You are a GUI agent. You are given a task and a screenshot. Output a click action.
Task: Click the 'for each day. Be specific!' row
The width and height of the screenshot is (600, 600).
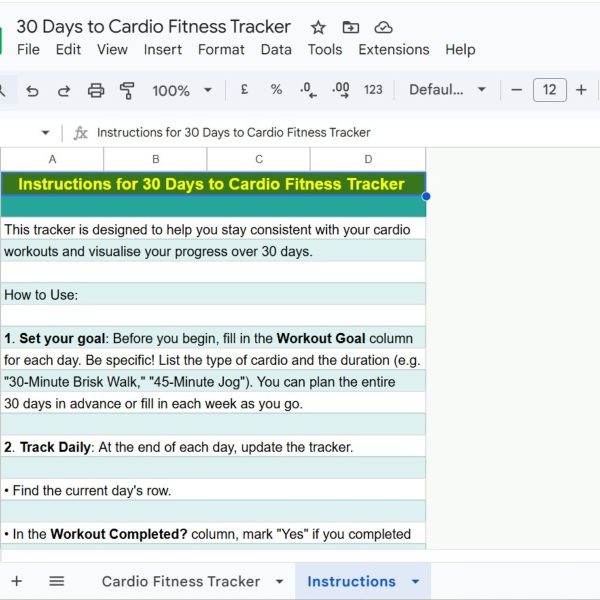coord(213,360)
